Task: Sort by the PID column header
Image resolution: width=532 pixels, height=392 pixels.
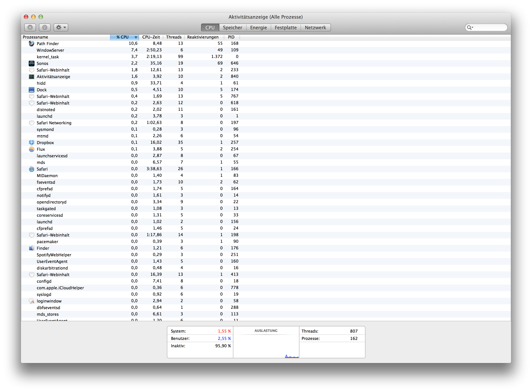Action: tap(231, 37)
